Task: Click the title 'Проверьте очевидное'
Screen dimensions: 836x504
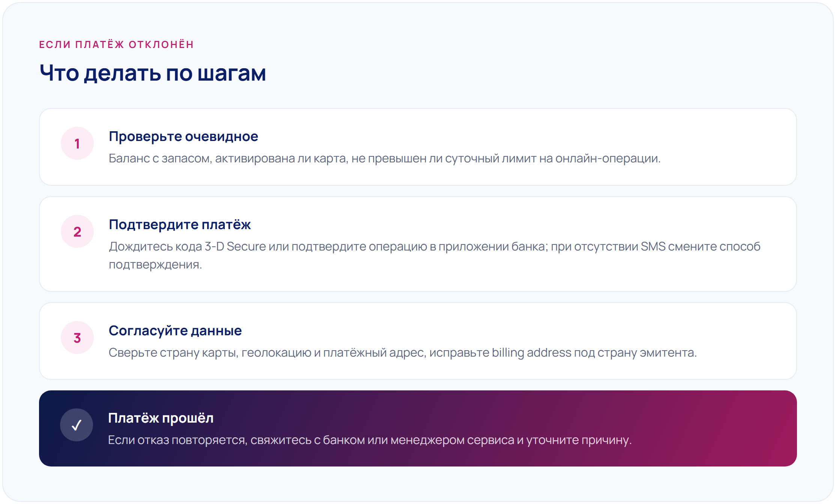Action: [x=183, y=136]
